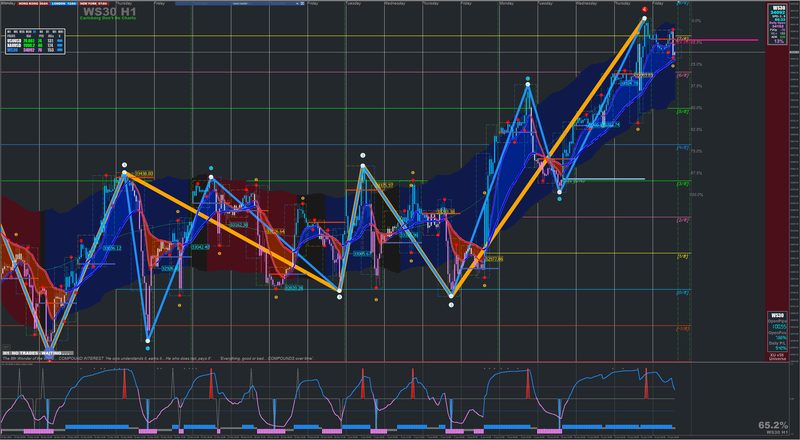The height and width of the screenshot is (440, 800).
Task: Click the green Carlsberg Don't Do Charts subtitle
Action: pos(108,18)
